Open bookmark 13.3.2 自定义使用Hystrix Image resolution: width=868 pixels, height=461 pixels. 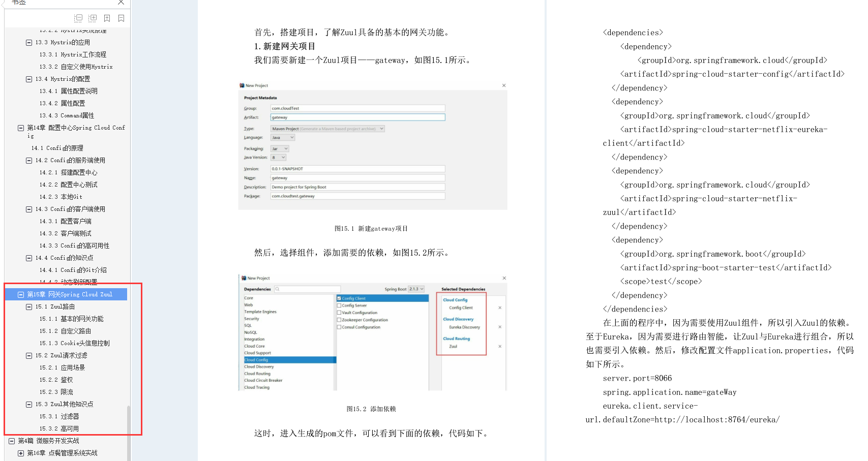pyautogui.click(x=76, y=67)
